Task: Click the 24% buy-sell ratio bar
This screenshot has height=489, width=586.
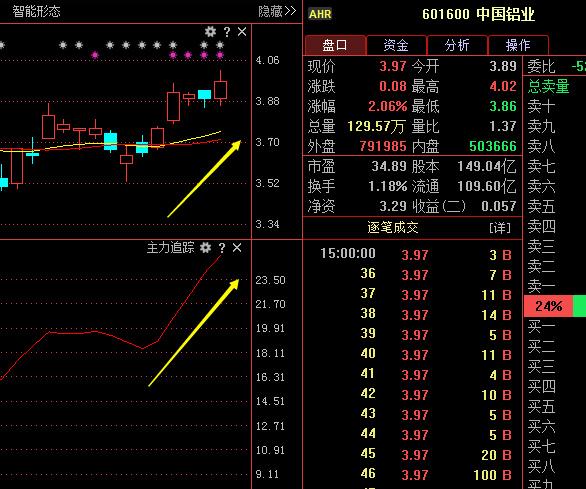Action: [x=548, y=306]
